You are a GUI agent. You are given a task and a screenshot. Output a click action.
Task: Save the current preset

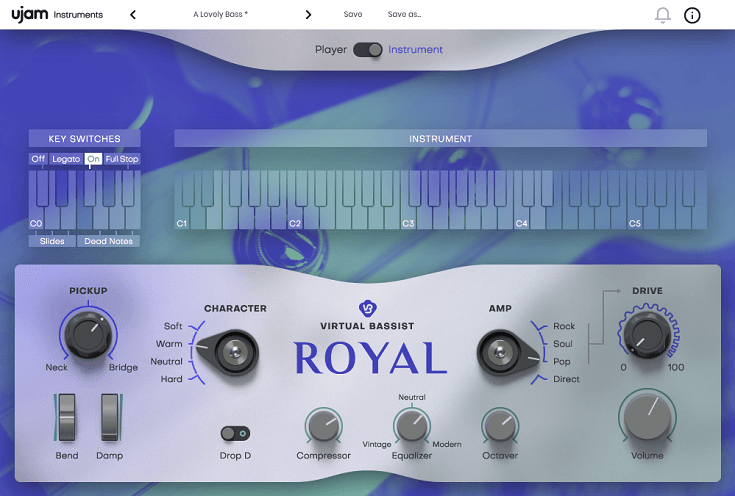coord(352,15)
